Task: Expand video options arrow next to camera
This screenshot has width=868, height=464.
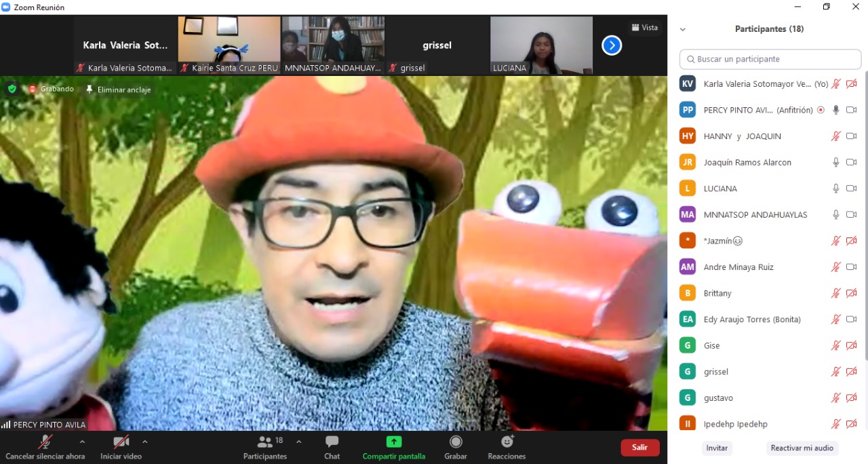Action: coord(144,442)
